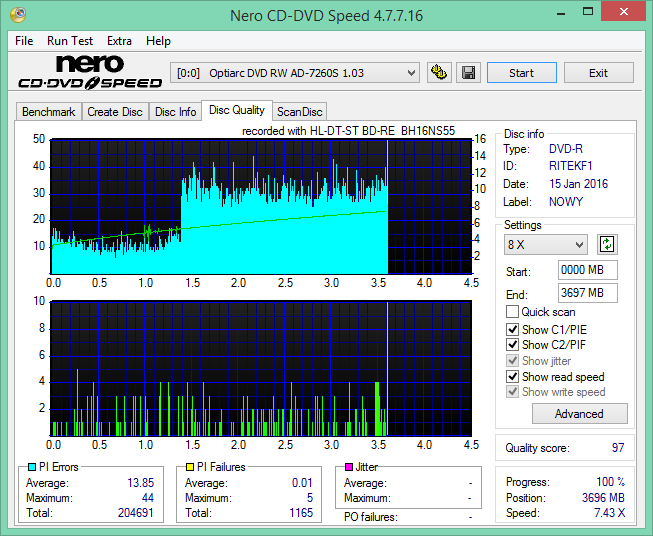The image size is (653, 536).
Task: Click the disc label NOWY
Action: tap(566, 202)
